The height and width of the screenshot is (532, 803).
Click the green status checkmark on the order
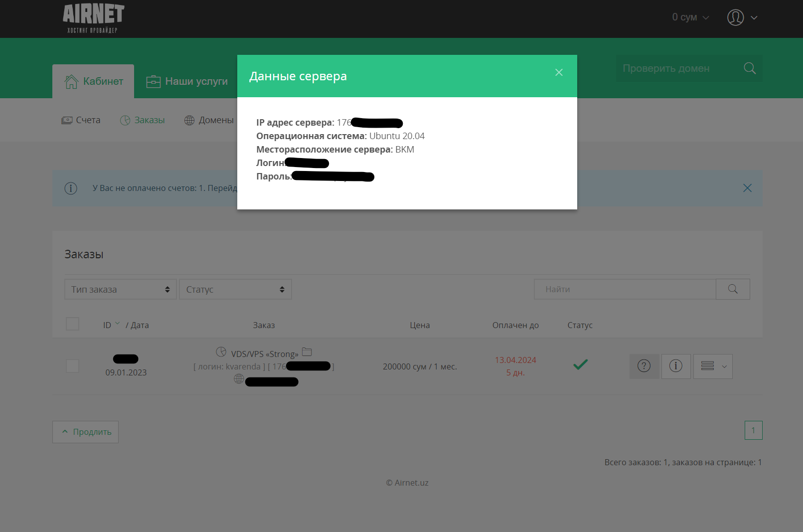tap(580, 364)
